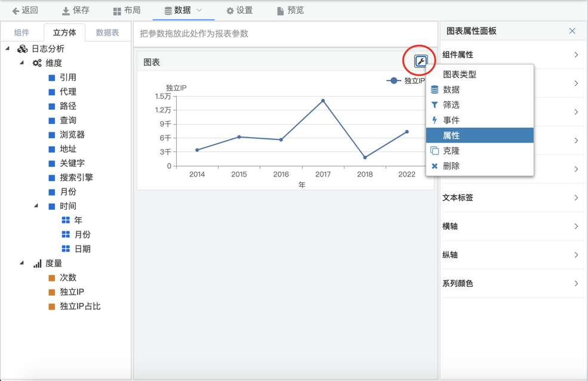Image resolution: width=588 pixels, height=381 pixels.
Task: Select 图表类型 in context menu
Action: click(x=479, y=74)
